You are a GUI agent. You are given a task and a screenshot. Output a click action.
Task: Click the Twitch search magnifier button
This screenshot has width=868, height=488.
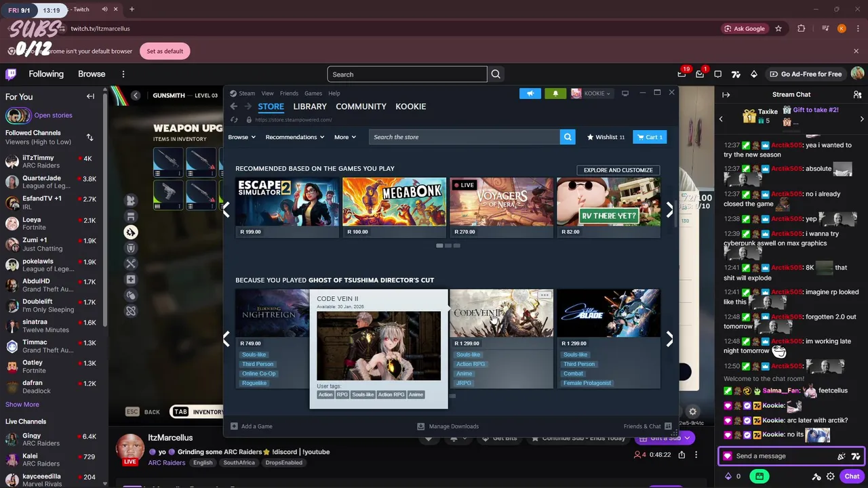tap(496, 74)
